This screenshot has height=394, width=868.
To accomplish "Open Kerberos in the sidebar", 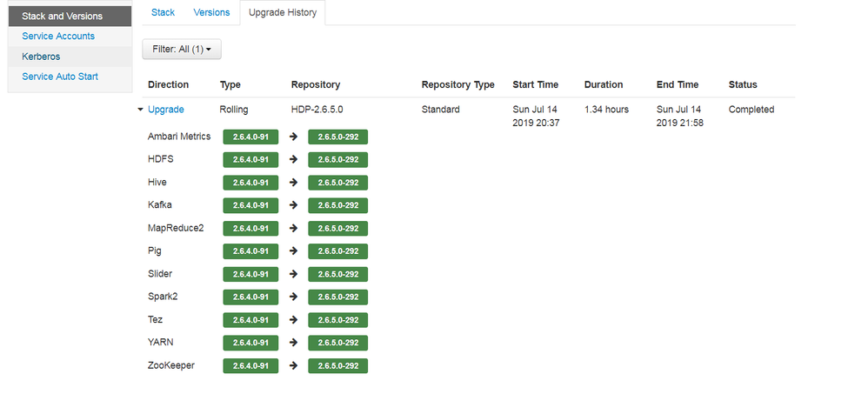I will pos(41,57).
